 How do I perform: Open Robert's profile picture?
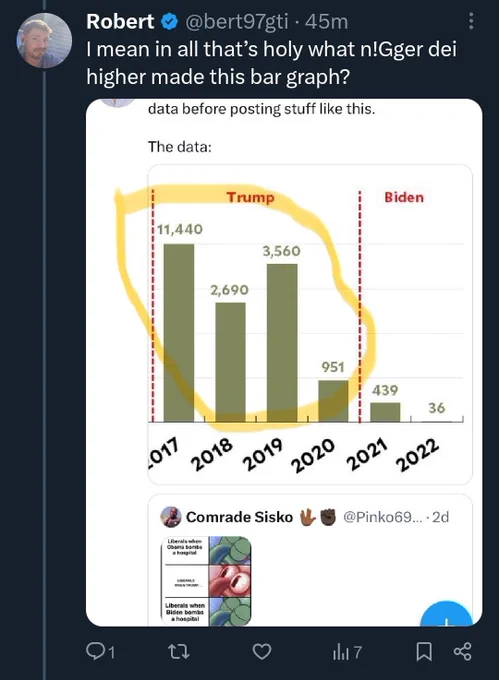click(x=44, y=40)
